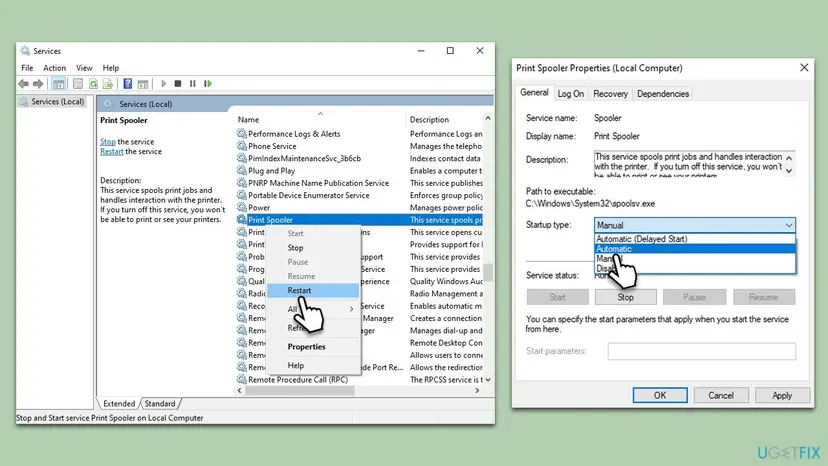Click into the Start parameters field
Screen dimensions: 828x466
[702, 351]
